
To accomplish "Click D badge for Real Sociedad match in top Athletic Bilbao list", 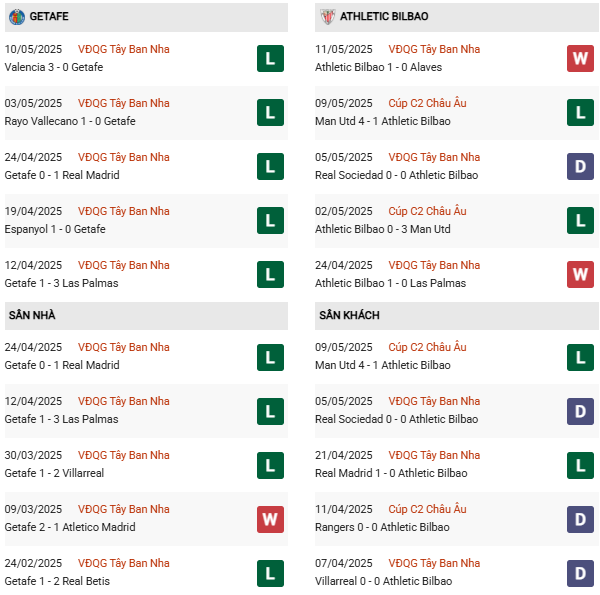I will tap(580, 166).
